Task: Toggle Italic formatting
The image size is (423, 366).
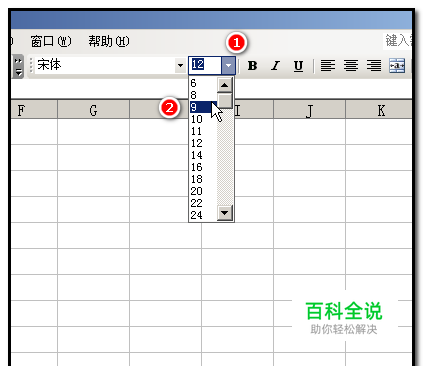Action: pos(275,66)
